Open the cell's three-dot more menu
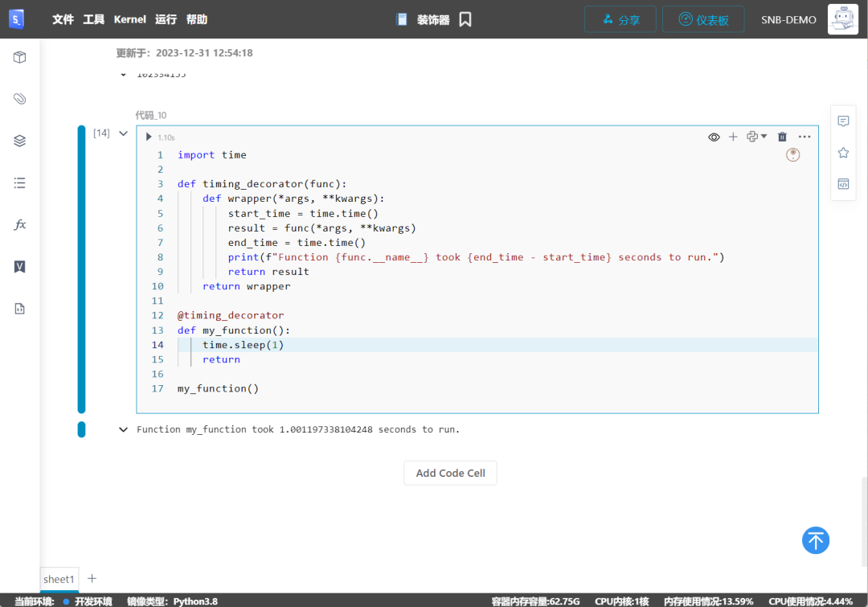Image resolution: width=868 pixels, height=607 pixels. coord(805,137)
